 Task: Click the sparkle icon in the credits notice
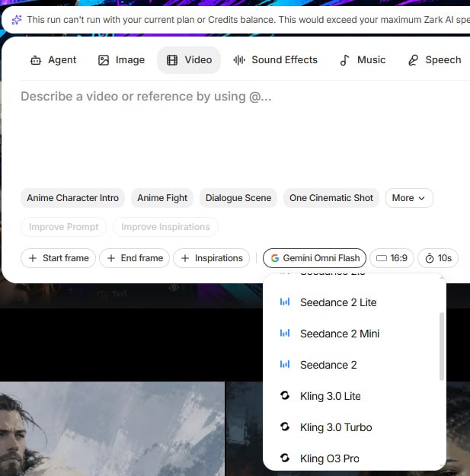[17, 20]
